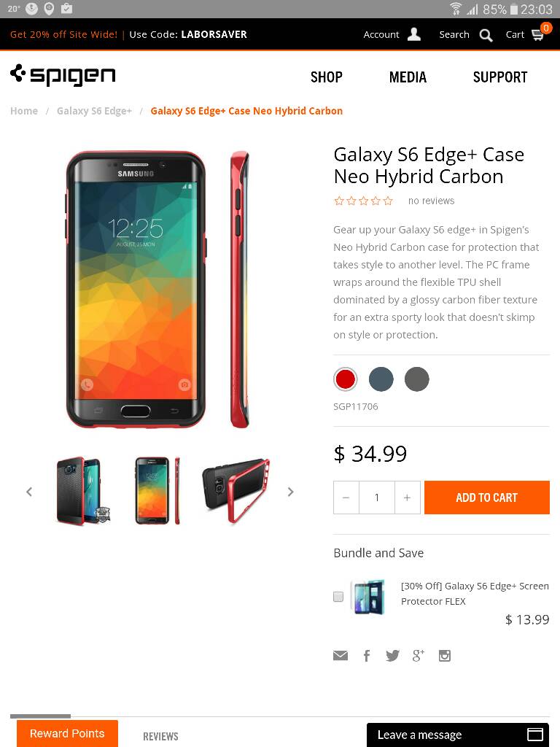Add the case to cart
560x747 pixels.
click(x=486, y=498)
